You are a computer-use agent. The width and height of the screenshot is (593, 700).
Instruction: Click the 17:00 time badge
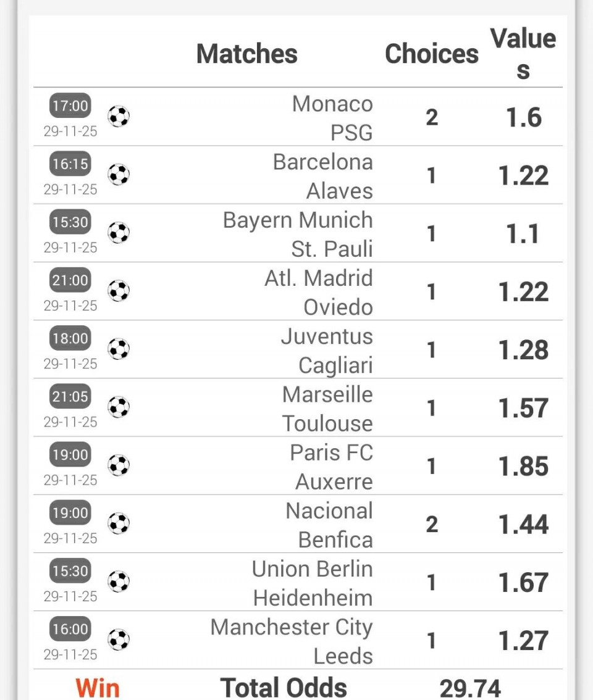click(x=70, y=106)
